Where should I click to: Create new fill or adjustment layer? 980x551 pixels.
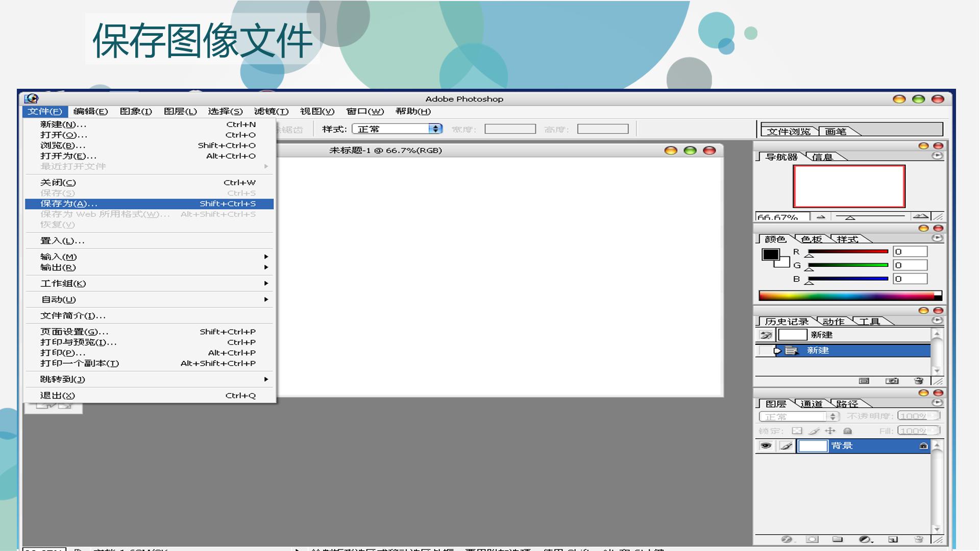click(866, 539)
